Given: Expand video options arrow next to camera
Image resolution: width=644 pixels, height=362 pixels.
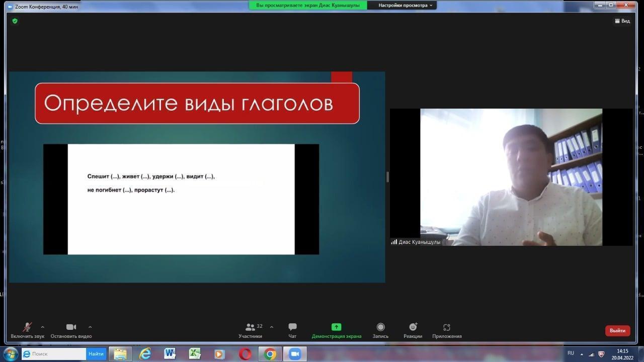Looking at the screenshot, I should (90, 327).
